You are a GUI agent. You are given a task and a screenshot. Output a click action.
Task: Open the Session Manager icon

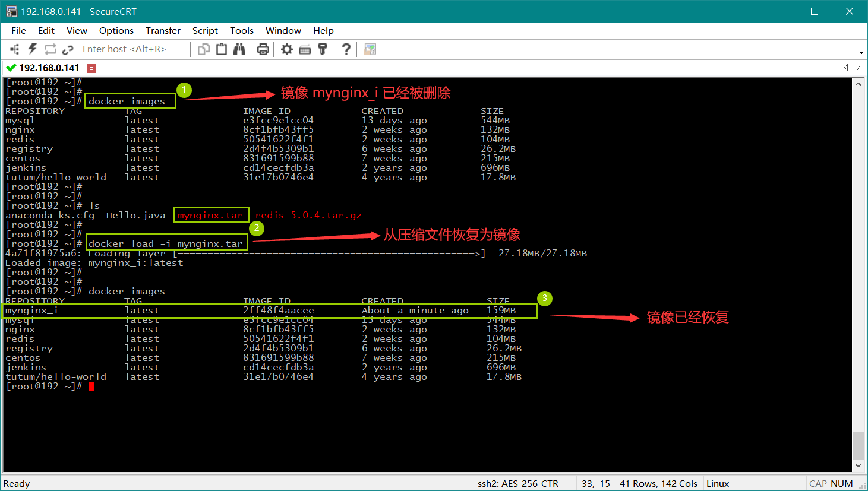[15, 49]
